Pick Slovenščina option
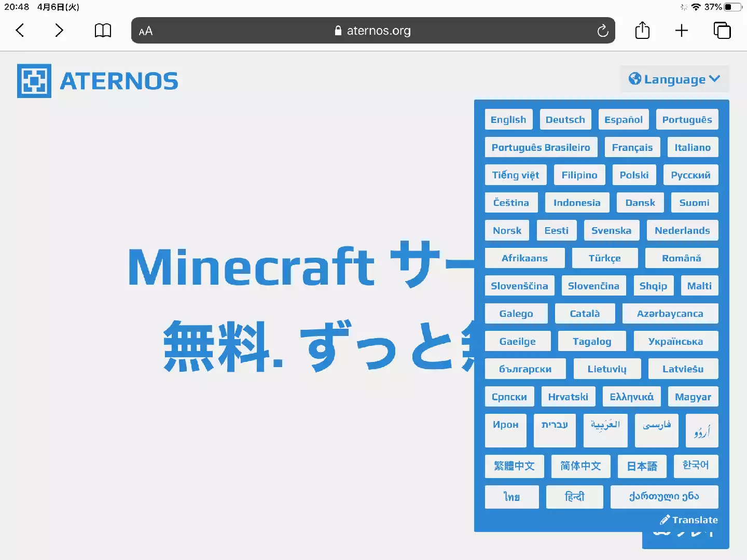Viewport: 747px width, 560px height. 519,286
